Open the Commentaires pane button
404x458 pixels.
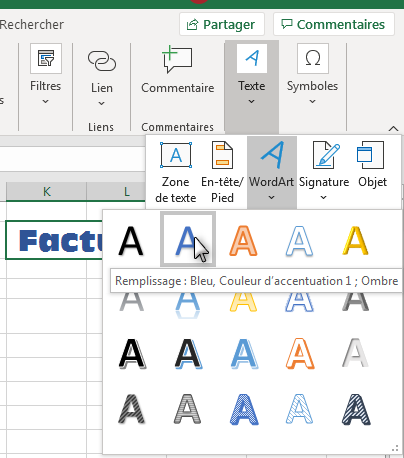click(334, 24)
